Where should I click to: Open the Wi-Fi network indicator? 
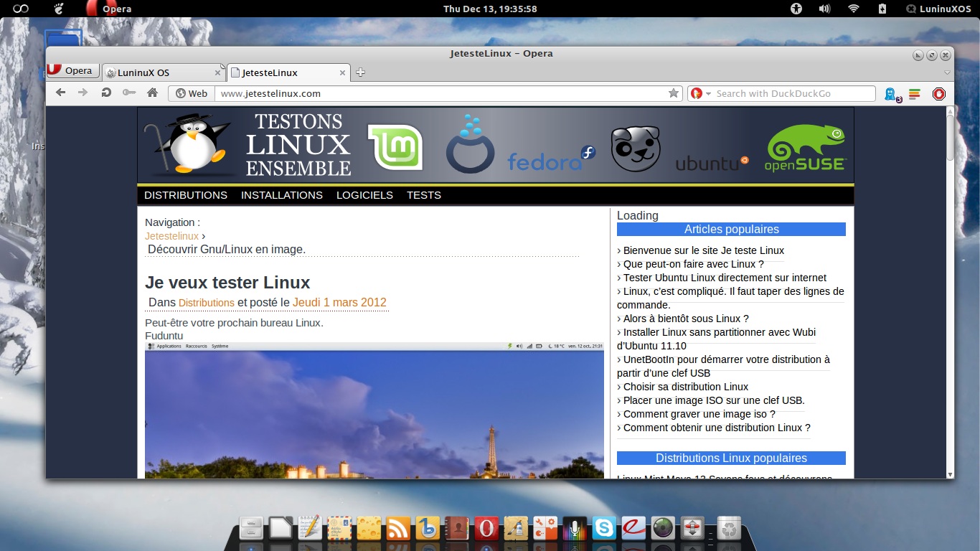click(x=854, y=9)
